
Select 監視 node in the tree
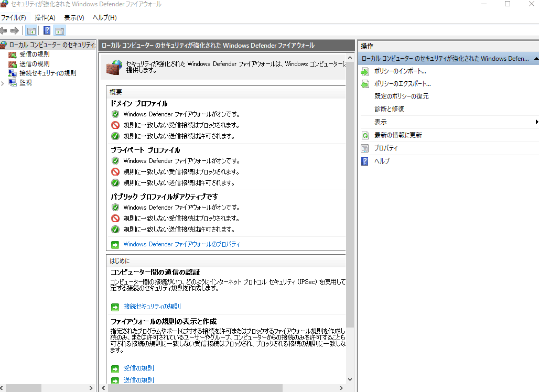point(26,82)
